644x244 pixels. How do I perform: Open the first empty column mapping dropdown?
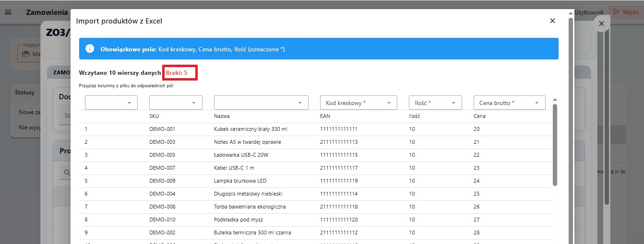point(111,103)
